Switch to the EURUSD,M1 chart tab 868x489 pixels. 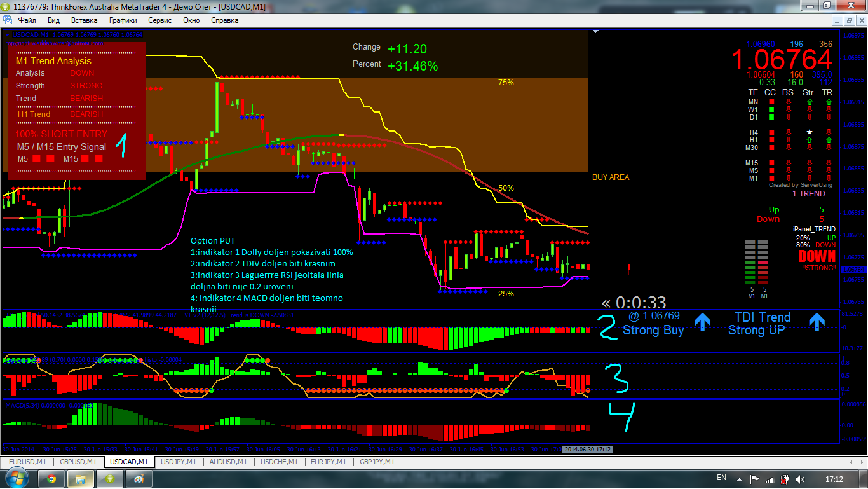pos(28,462)
